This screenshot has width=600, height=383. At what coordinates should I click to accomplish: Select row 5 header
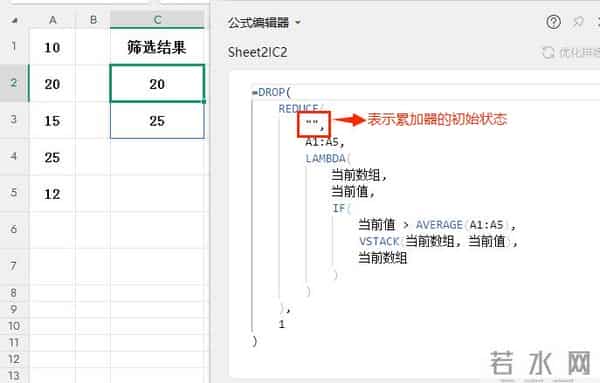14,193
